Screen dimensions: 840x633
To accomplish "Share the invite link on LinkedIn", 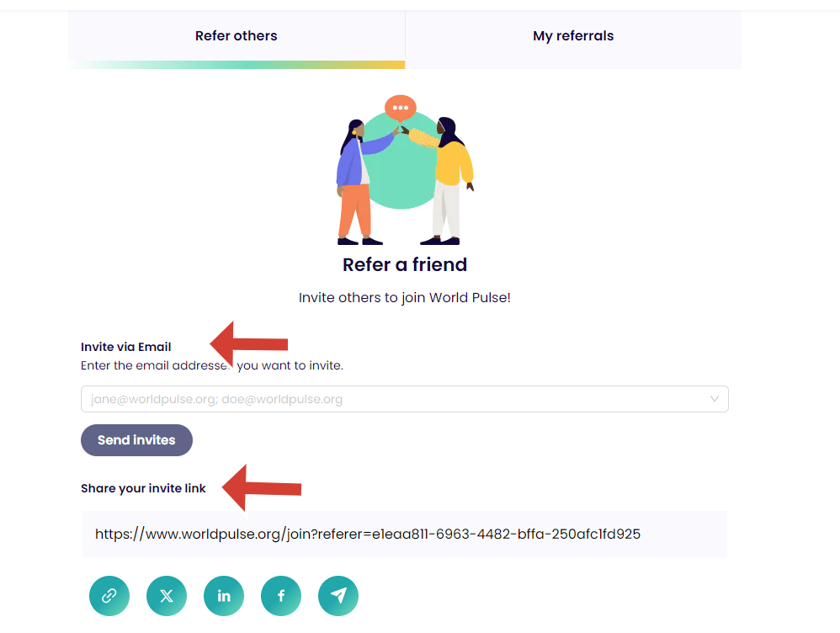I will (224, 596).
